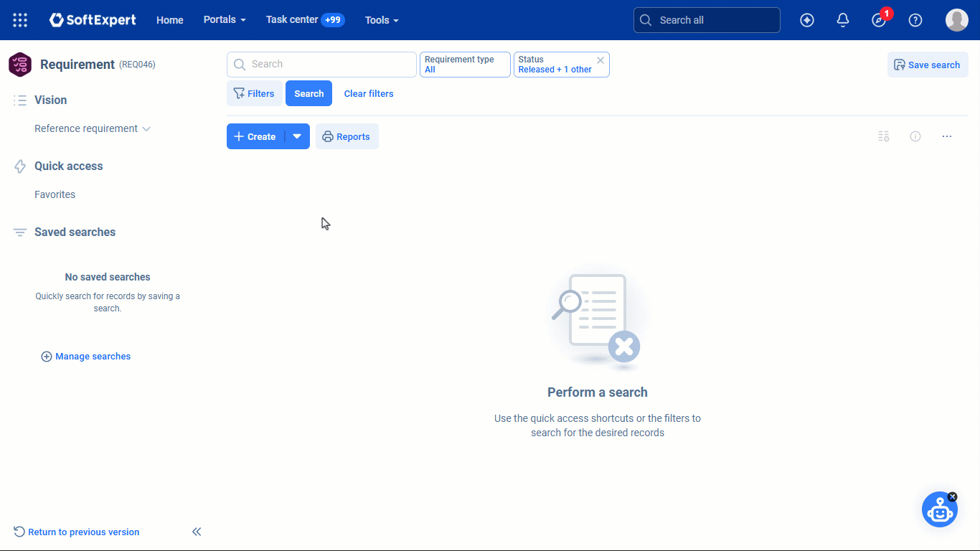The image size is (980, 551).
Task: Click the SoftExpert logo
Action: click(93, 20)
